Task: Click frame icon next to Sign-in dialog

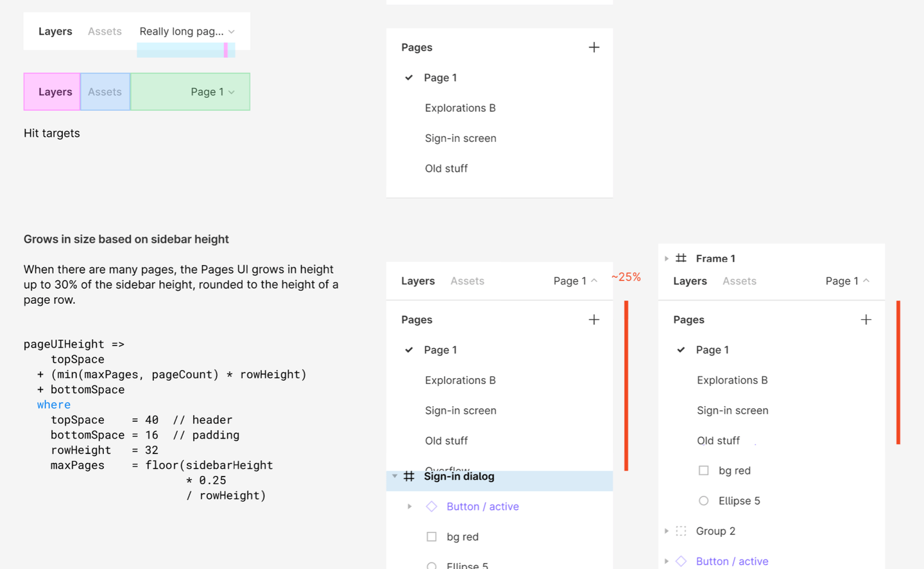Action: [409, 477]
